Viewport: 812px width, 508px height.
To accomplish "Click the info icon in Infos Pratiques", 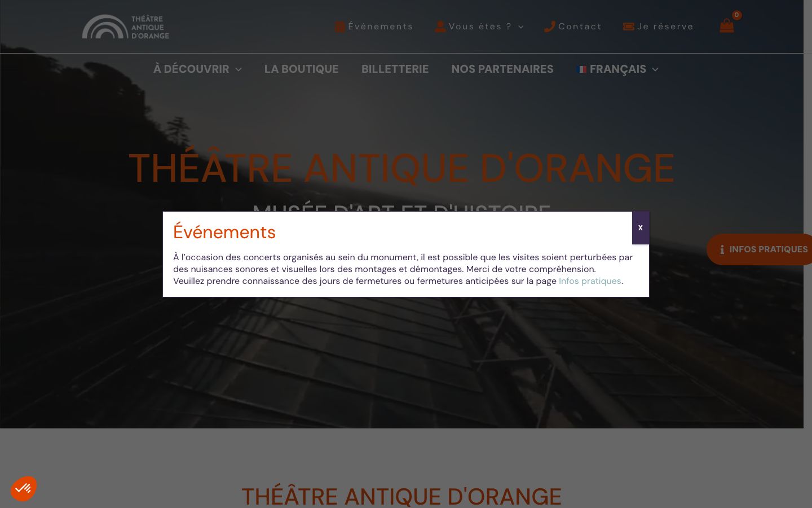I will pyautogui.click(x=722, y=249).
